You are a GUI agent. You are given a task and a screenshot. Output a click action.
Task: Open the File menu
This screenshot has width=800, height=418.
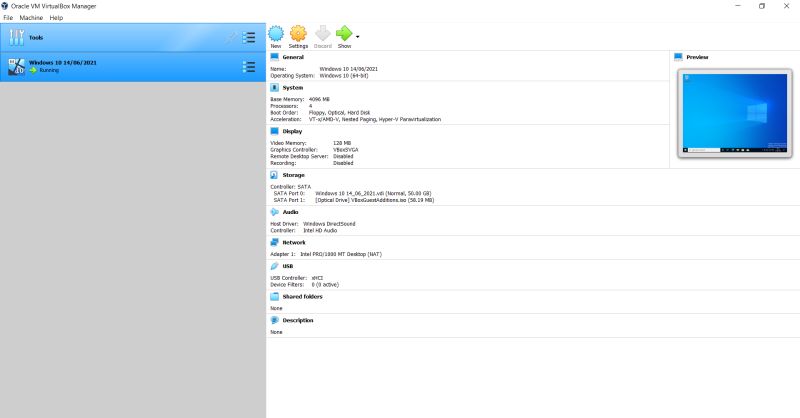click(8, 17)
